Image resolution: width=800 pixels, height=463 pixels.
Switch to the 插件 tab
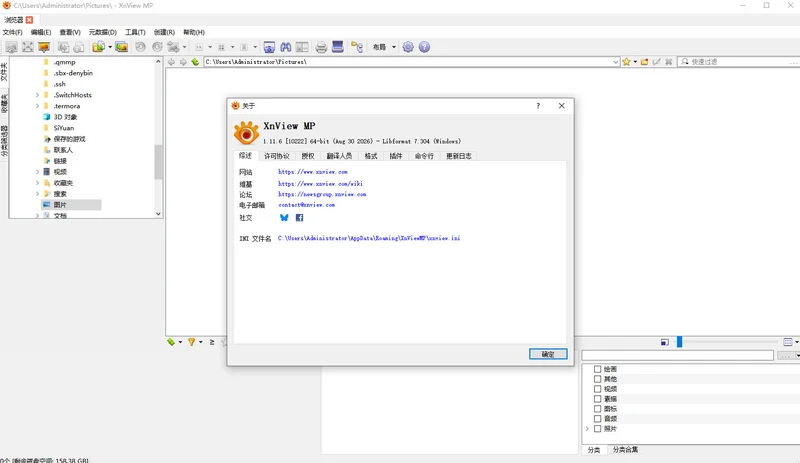click(x=396, y=156)
